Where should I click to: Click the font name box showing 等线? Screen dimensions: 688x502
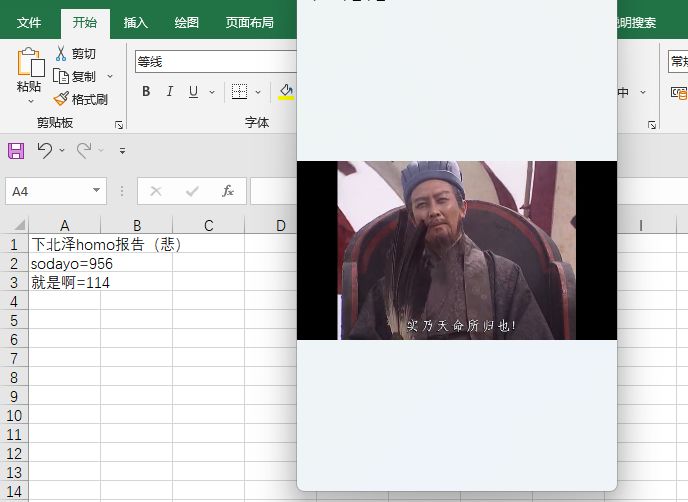(216, 62)
